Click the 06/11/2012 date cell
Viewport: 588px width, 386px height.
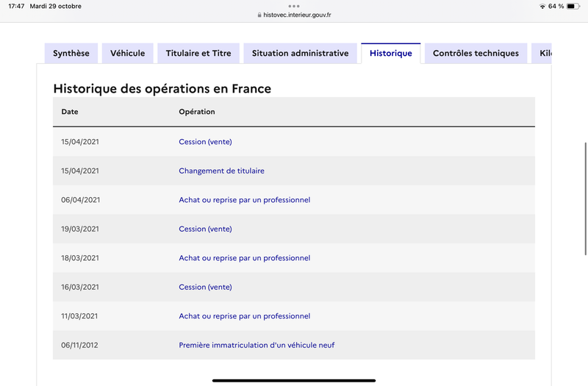coord(79,345)
